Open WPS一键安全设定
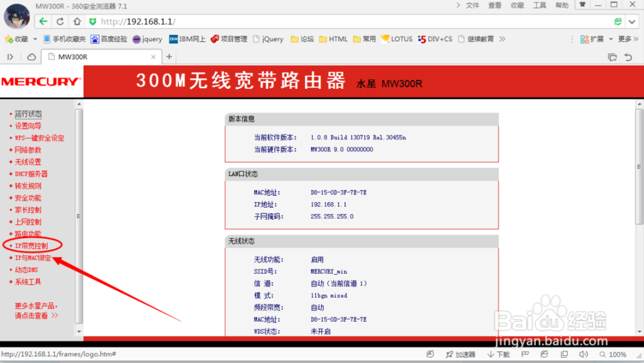Image resolution: width=644 pixels, height=363 pixels. (x=39, y=138)
